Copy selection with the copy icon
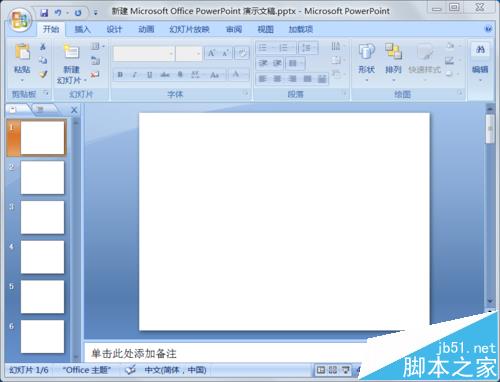Viewport: 500px width, 382px height. (43, 60)
